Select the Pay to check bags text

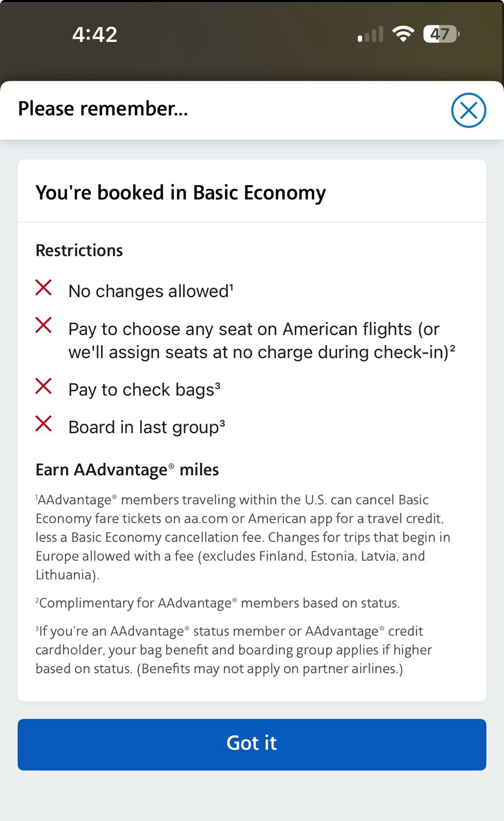(x=145, y=389)
